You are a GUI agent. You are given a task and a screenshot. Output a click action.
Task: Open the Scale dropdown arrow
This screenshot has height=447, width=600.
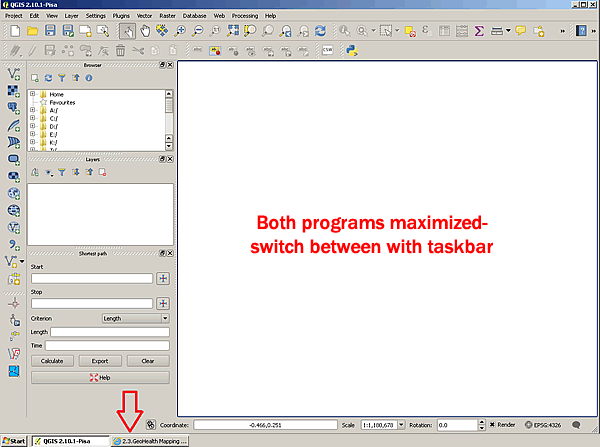(401, 424)
